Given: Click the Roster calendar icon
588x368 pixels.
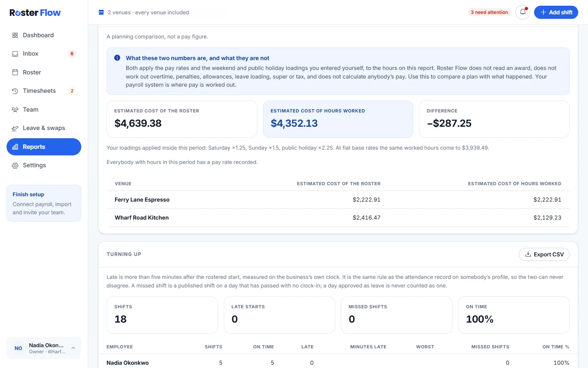Looking at the screenshot, I should pyautogui.click(x=15, y=72).
